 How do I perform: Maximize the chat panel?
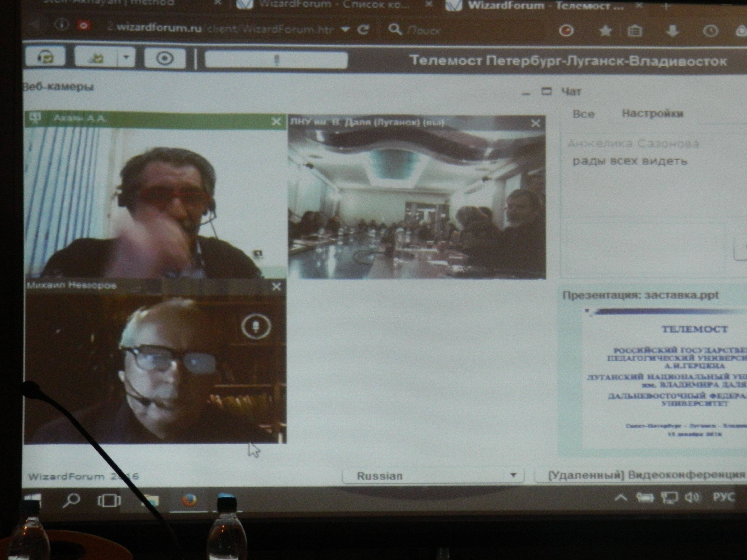point(546,91)
